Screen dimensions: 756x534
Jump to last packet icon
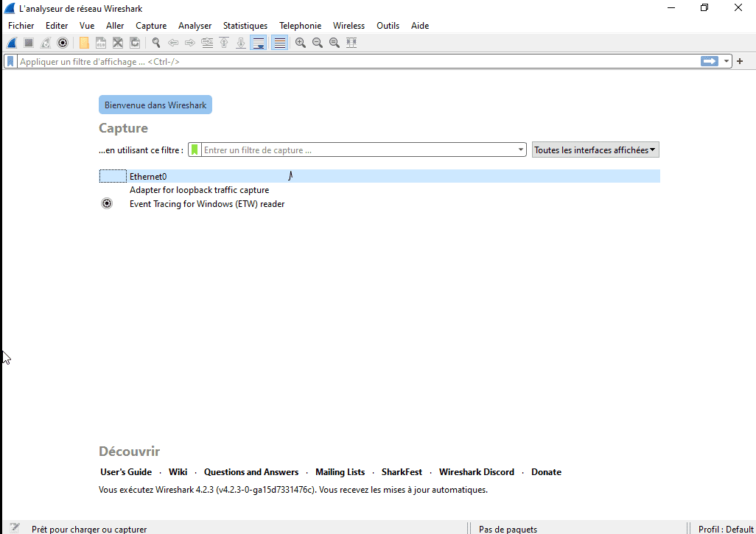click(241, 43)
